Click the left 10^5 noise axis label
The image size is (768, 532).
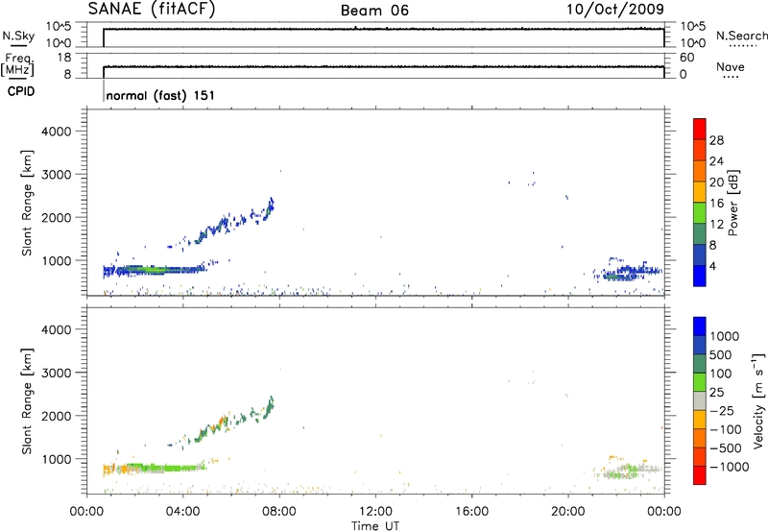pyautogui.click(x=59, y=27)
